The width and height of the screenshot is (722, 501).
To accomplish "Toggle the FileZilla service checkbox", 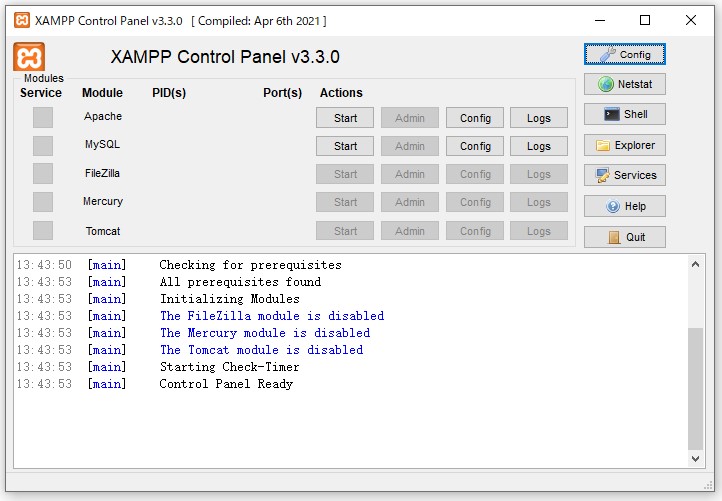I will click(x=43, y=174).
